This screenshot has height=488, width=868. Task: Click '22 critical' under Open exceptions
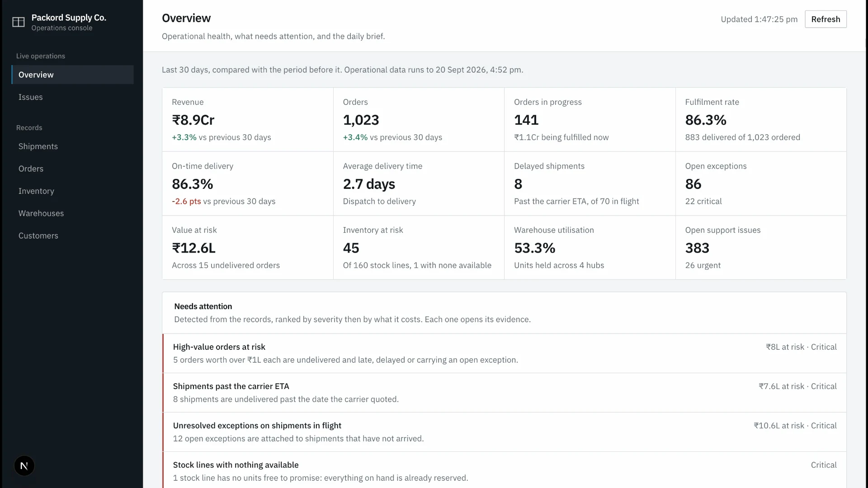pyautogui.click(x=703, y=202)
